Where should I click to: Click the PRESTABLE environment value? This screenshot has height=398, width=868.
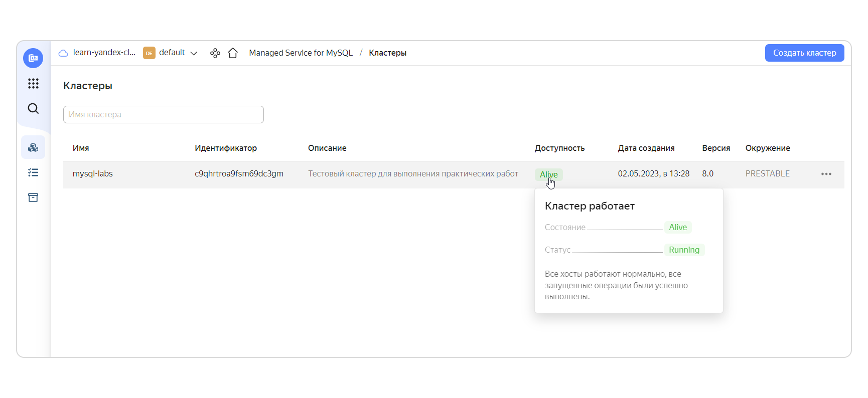768,174
